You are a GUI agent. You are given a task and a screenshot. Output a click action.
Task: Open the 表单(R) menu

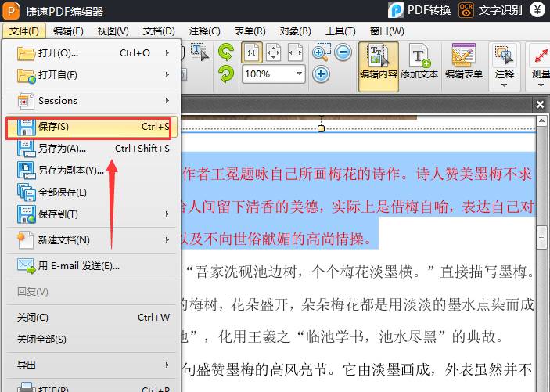250,31
